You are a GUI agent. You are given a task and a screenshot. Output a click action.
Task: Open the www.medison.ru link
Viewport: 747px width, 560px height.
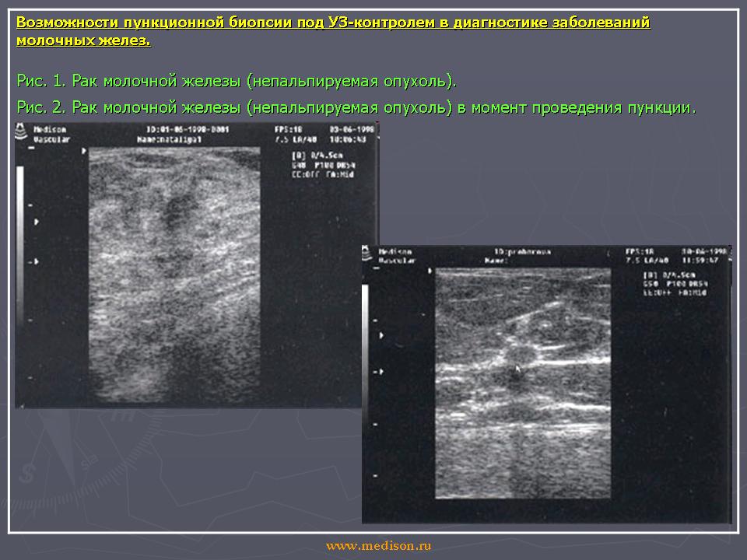tap(378, 546)
